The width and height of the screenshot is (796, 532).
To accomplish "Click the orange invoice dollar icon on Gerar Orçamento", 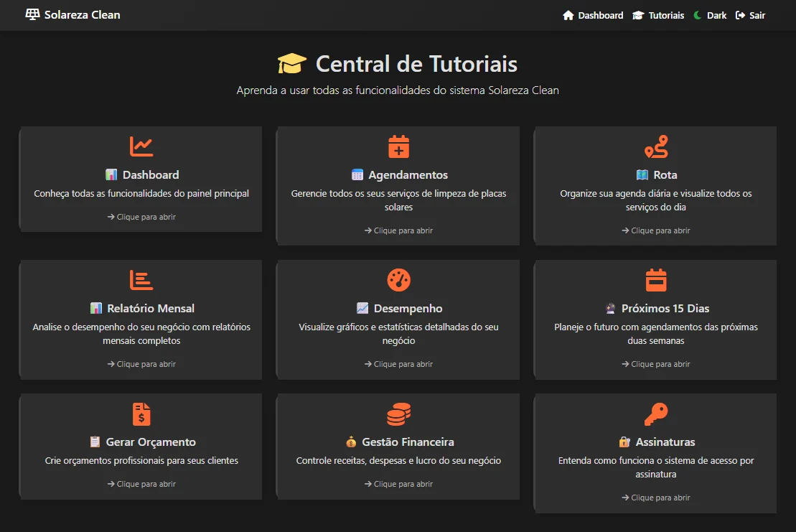I will pyautogui.click(x=141, y=414).
